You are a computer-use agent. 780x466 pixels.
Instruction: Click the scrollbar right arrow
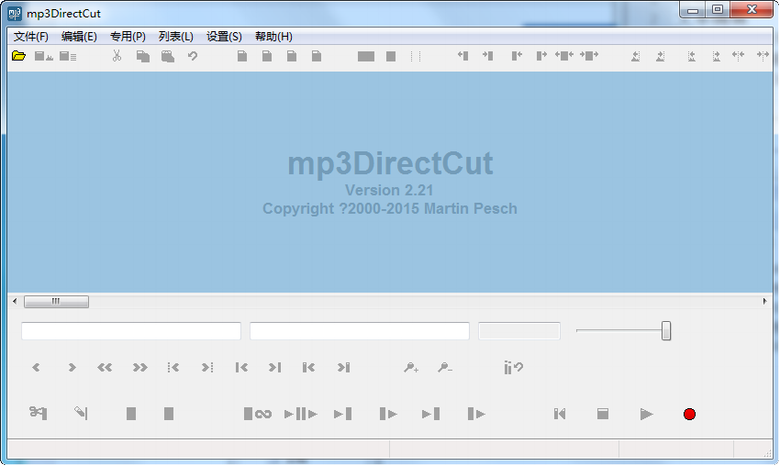click(765, 301)
